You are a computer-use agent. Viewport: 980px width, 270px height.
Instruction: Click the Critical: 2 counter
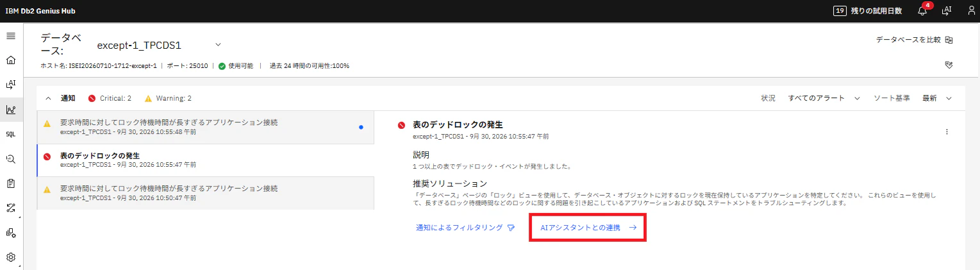click(115, 98)
